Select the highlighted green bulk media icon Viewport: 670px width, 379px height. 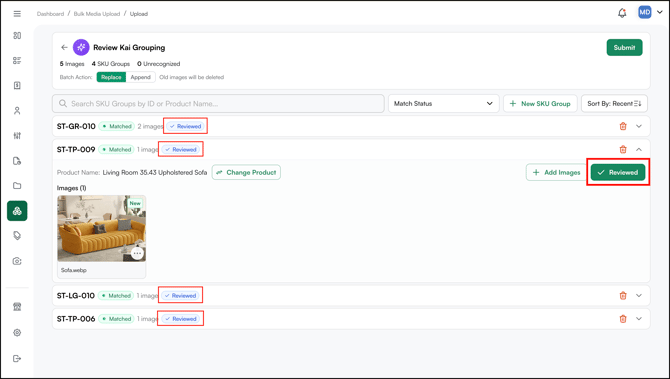17,211
